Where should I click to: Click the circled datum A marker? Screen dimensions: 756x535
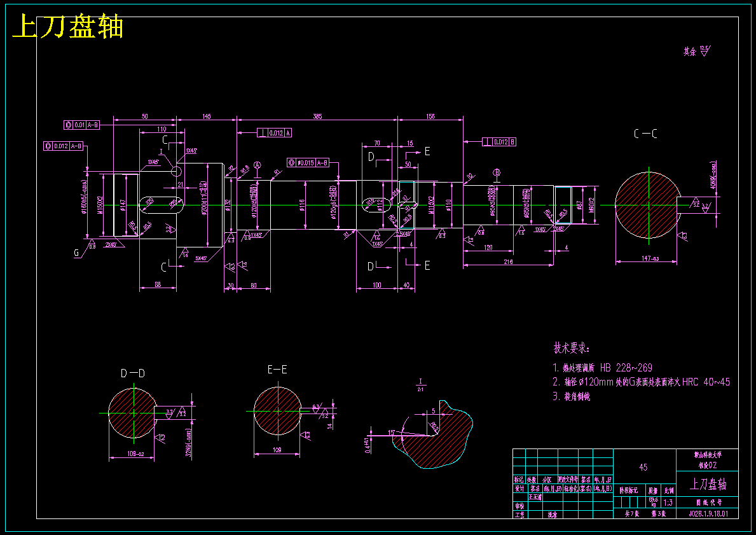(x=258, y=165)
